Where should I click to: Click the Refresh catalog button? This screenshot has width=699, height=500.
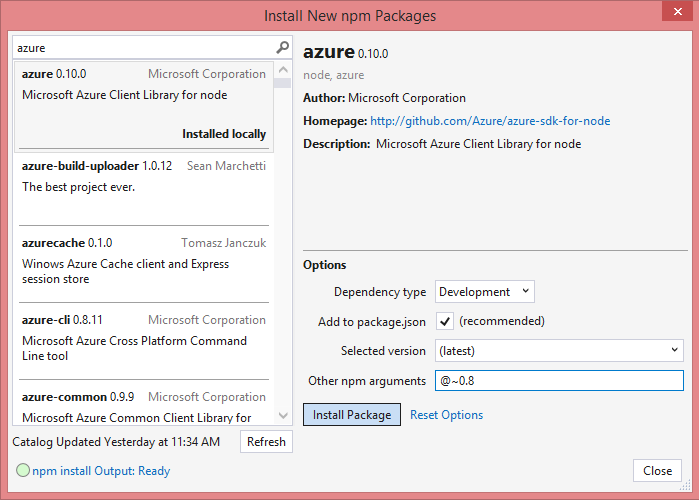pyautogui.click(x=266, y=442)
